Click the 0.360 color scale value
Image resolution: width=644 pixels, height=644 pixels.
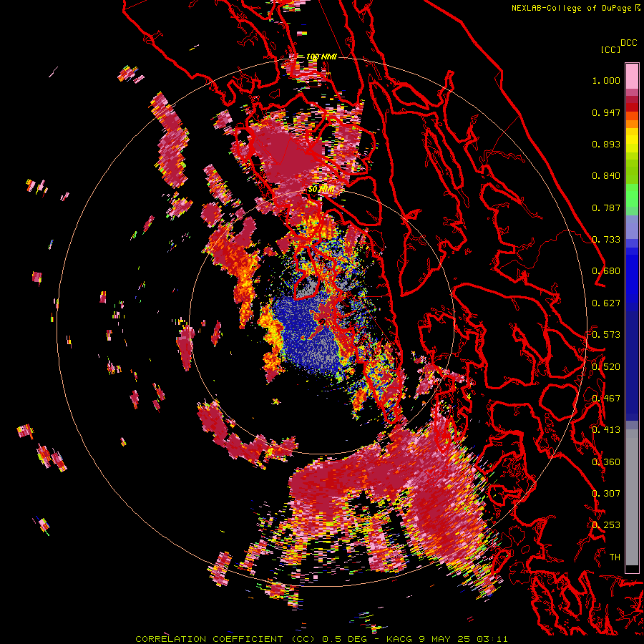click(x=606, y=462)
